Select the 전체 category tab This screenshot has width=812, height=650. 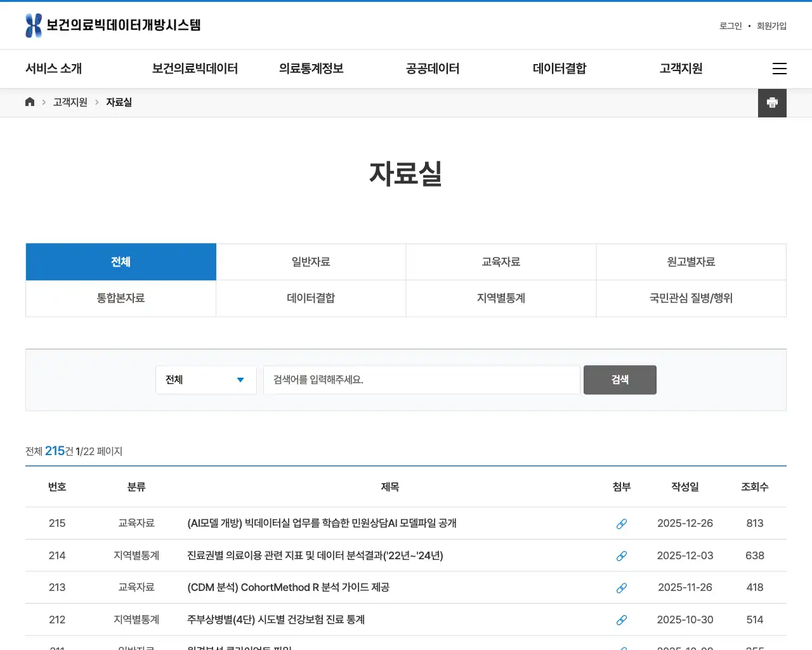pyautogui.click(x=121, y=262)
